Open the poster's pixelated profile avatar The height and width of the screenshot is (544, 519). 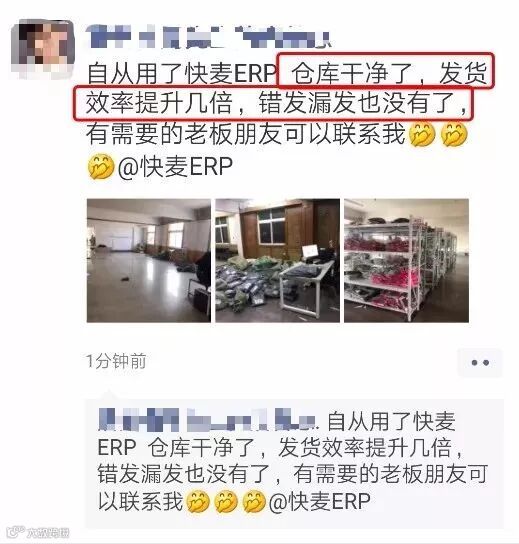(42, 49)
